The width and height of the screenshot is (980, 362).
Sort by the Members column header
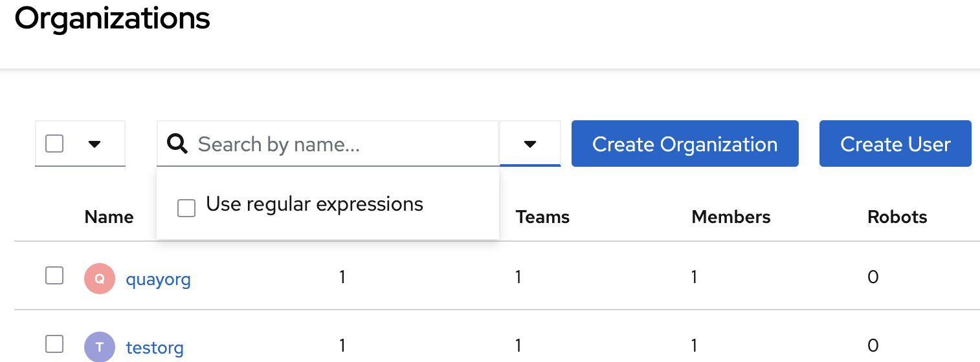pyautogui.click(x=731, y=217)
